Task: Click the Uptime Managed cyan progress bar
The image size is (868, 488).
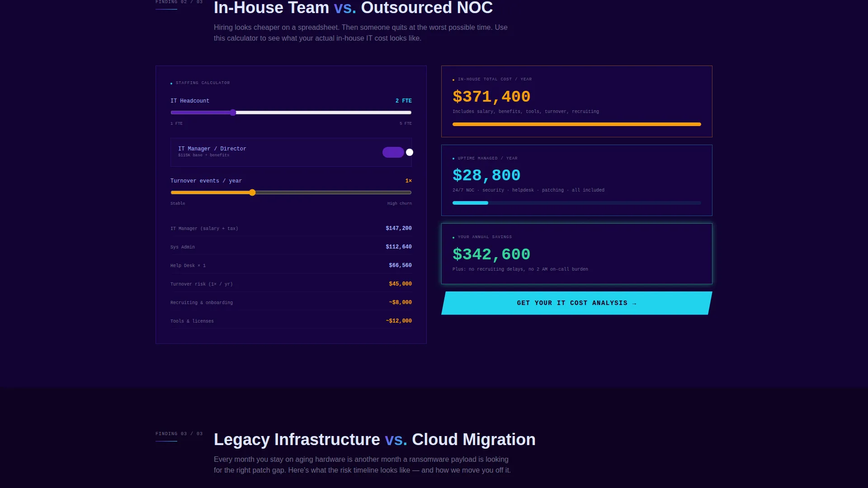Action: pos(576,203)
